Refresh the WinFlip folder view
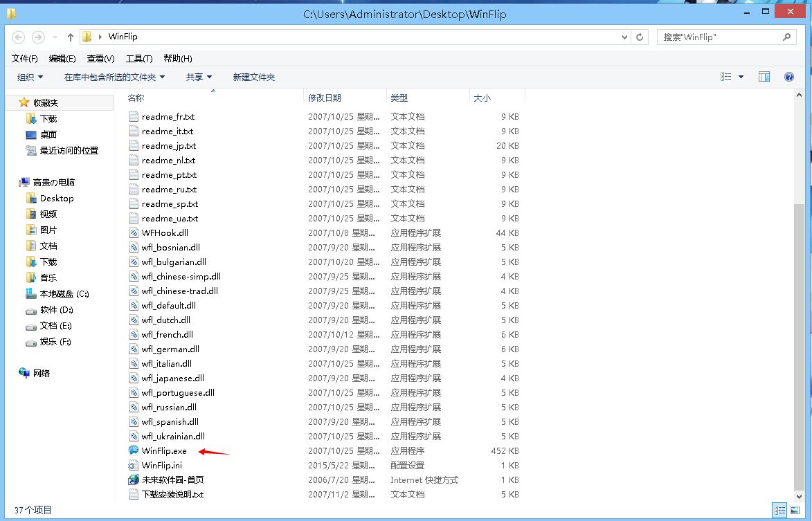 pyautogui.click(x=640, y=37)
